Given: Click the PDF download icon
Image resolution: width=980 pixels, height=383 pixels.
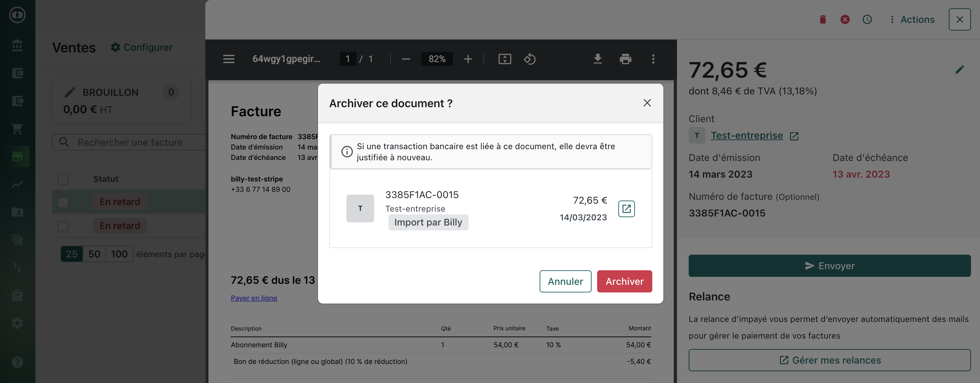Looking at the screenshot, I should [597, 59].
